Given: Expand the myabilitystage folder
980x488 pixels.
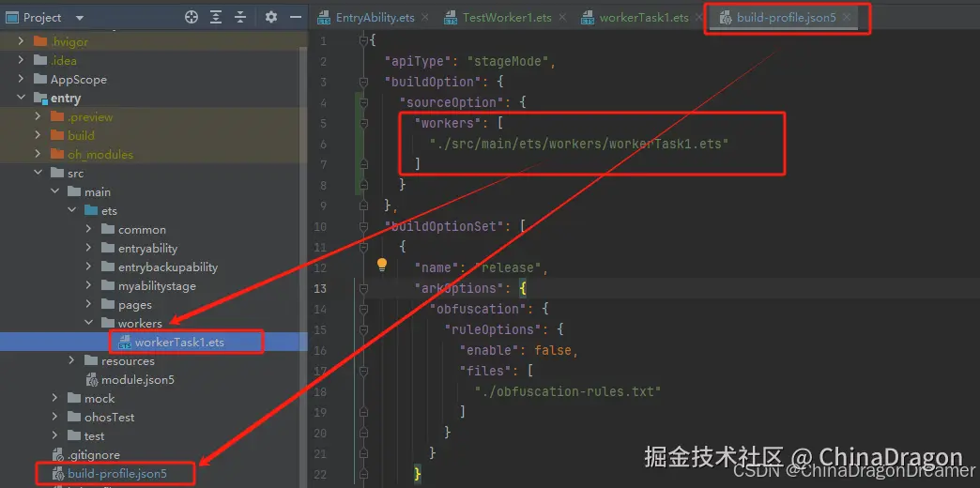Looking at the screenshot, I should (89, 285).
